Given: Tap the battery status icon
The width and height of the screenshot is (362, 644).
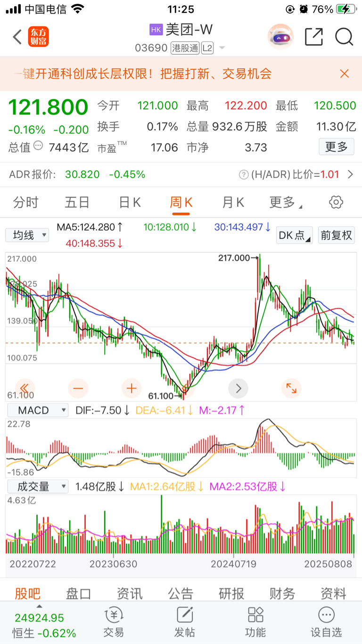Looking at the screenshot, I should [x=346, y=9].
